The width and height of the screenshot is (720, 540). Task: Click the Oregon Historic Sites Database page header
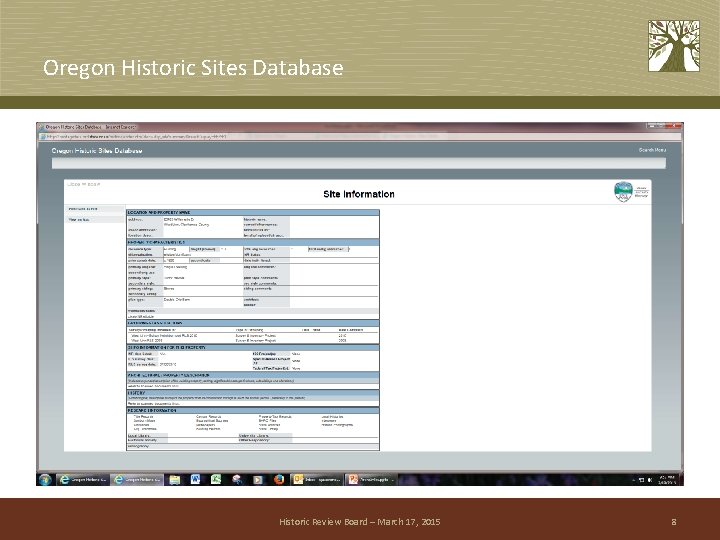(x=97, y=151)
